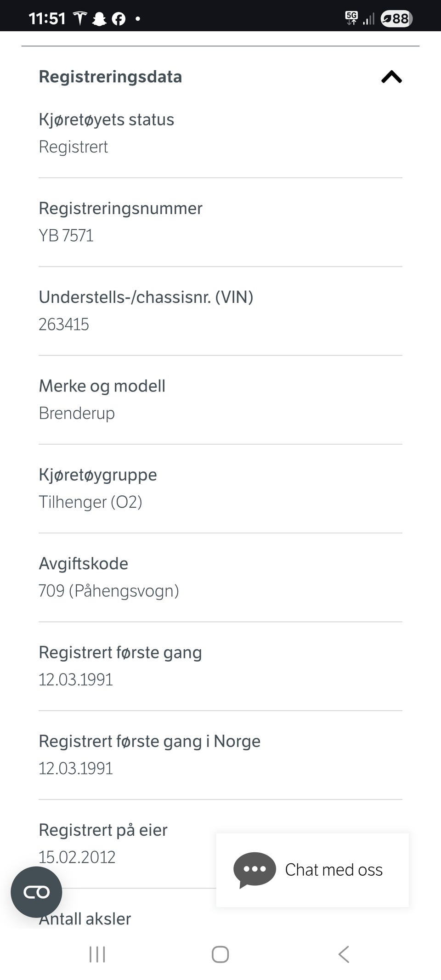Tap the battery level indicator
This screenshot has height=980, width=441.
click(396, 18)
